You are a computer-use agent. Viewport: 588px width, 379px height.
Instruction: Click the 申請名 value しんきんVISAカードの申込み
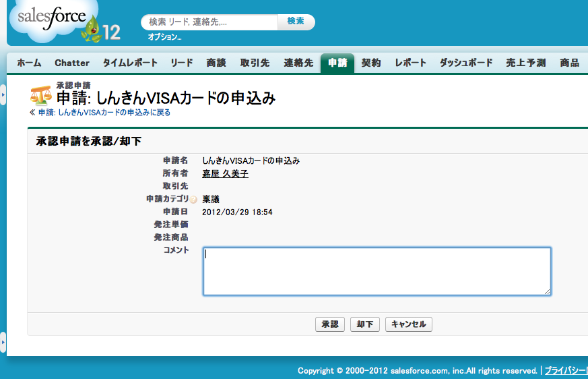click(251, 161)
